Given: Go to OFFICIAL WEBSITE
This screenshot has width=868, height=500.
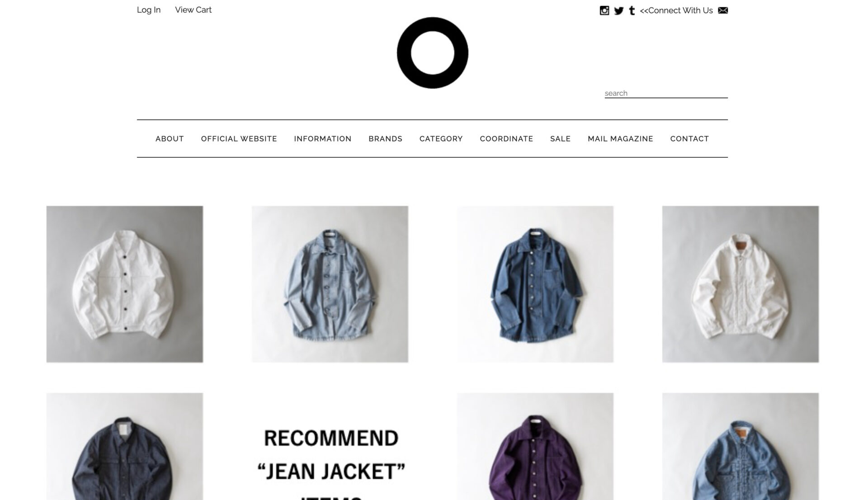Looking at the screenshot, I should (x=239, y=139).
